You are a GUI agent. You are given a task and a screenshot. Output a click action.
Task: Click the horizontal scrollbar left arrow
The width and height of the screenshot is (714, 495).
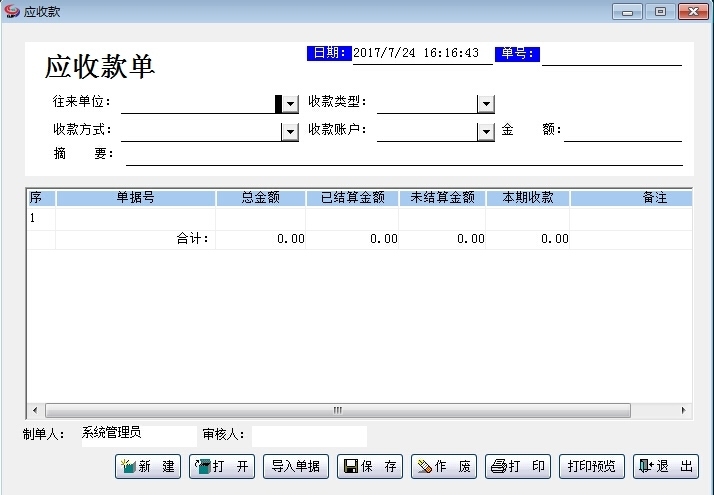36,410
